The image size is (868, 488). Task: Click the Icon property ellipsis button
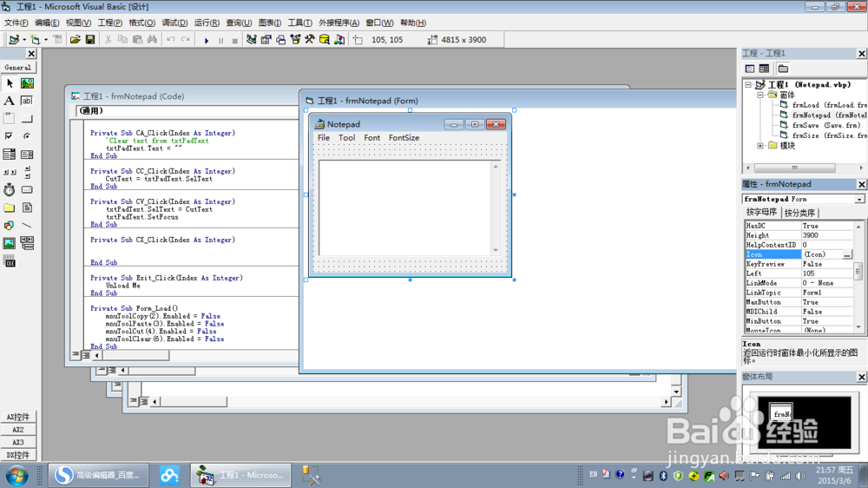click(x=847, y=254)
